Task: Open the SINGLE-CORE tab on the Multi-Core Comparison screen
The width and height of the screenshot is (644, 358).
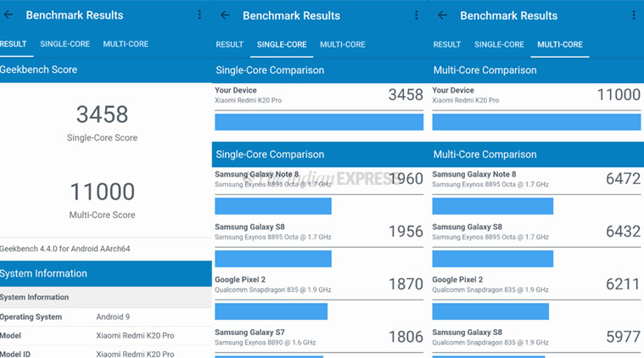Action: pyautogui.click(x=499, y=44)
